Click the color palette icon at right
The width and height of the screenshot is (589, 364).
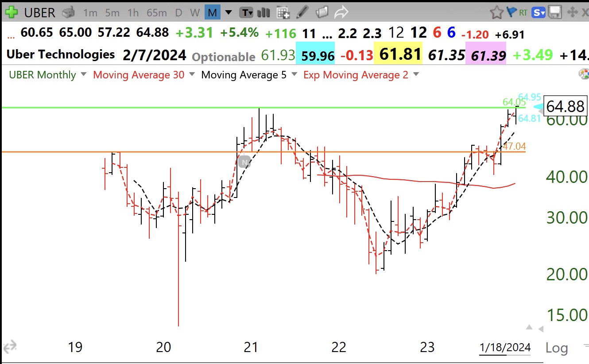(x=584, y=74)
